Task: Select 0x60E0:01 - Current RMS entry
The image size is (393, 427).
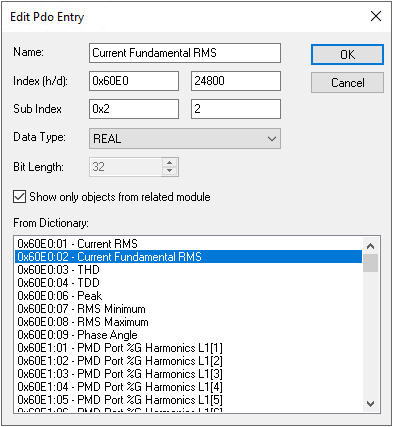Action: coord(188,244)
